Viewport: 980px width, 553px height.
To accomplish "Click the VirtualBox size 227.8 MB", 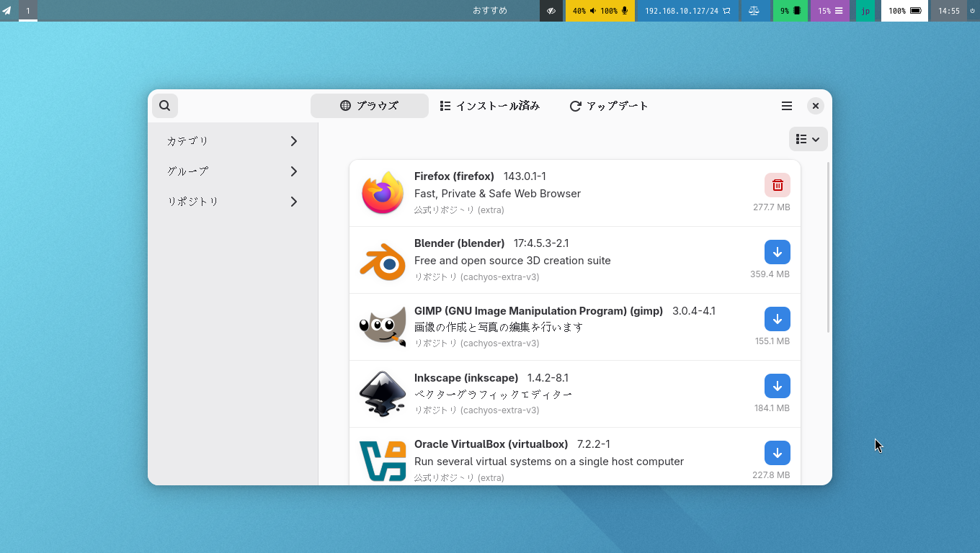I will pos(771,475).
